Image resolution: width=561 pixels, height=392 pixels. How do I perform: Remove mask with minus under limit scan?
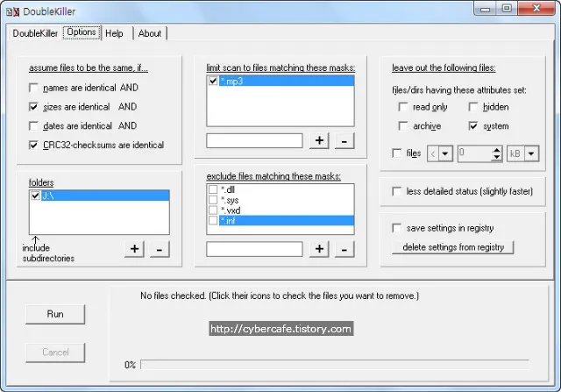(x=344, y=140)
